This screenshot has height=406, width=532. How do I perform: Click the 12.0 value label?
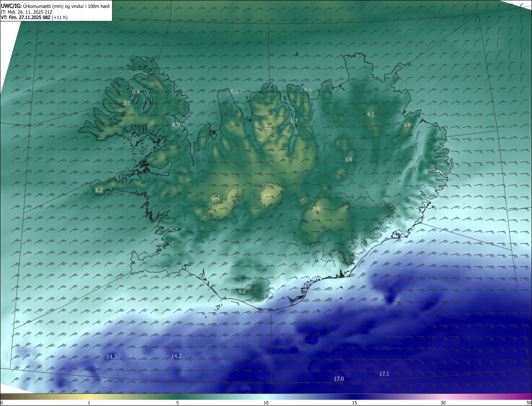pos(25,351)
